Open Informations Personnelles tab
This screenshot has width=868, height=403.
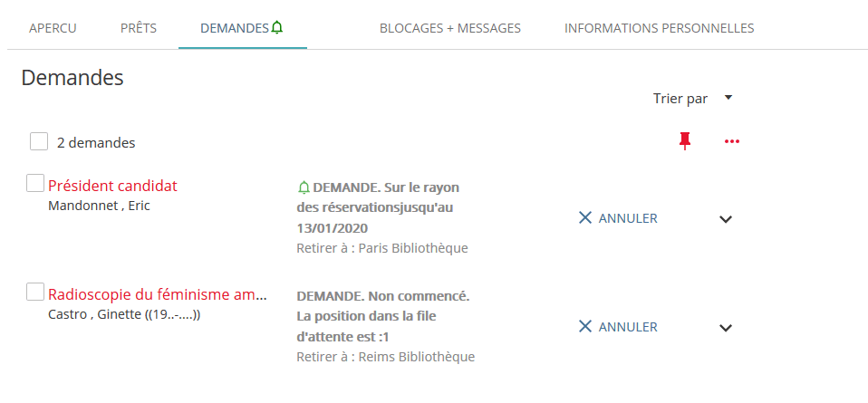[659, 28]
